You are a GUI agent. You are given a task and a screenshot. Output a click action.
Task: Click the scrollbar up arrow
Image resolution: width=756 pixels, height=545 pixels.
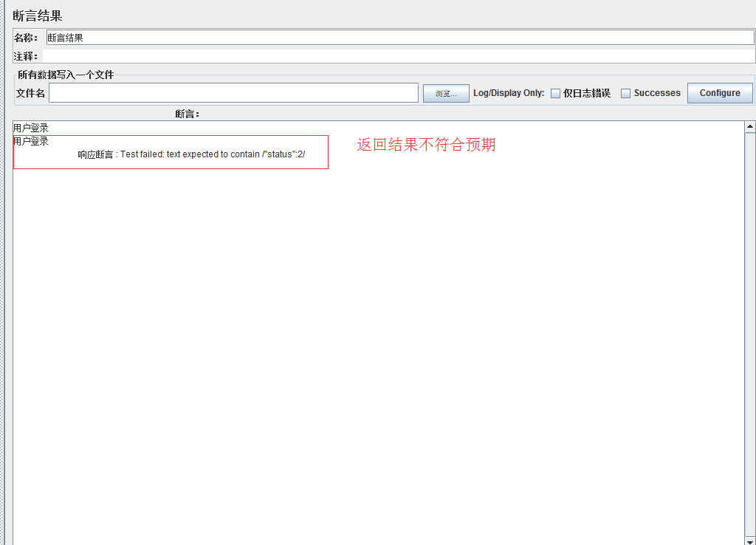pos(750,127)
